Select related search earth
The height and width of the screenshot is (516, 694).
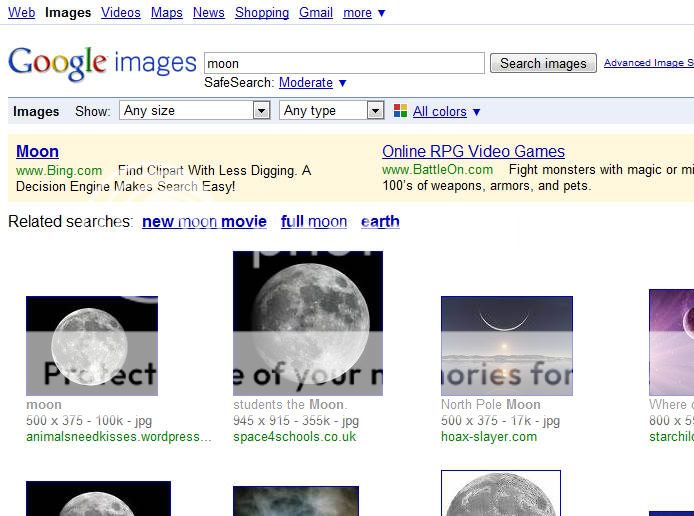(380, 221)
